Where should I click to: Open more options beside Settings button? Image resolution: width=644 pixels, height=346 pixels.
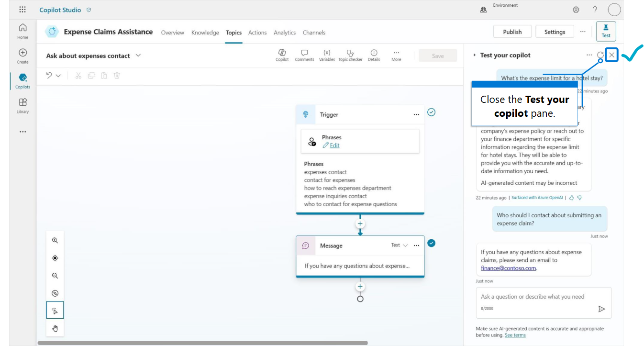583,32
